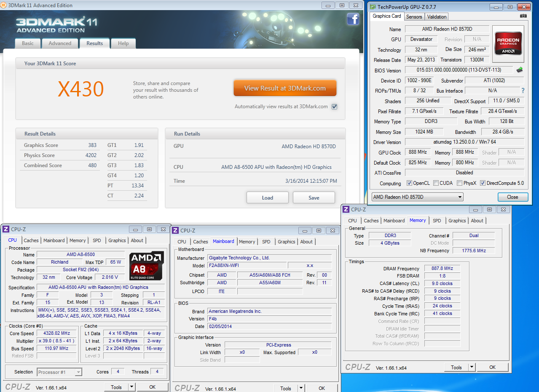
Task: Toggle the DirectCompute 5.0 checkbox
Action: tap(483, 183)
